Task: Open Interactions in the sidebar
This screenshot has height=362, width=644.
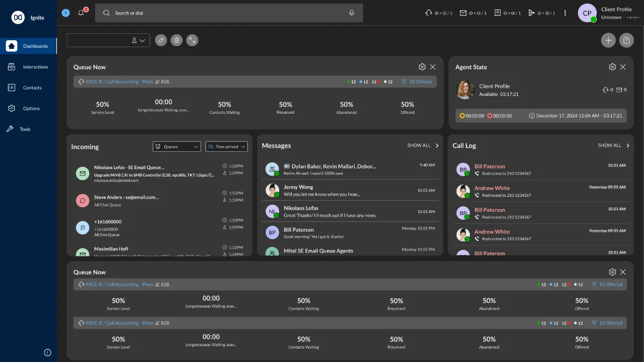Action: [x=28, y=67]
